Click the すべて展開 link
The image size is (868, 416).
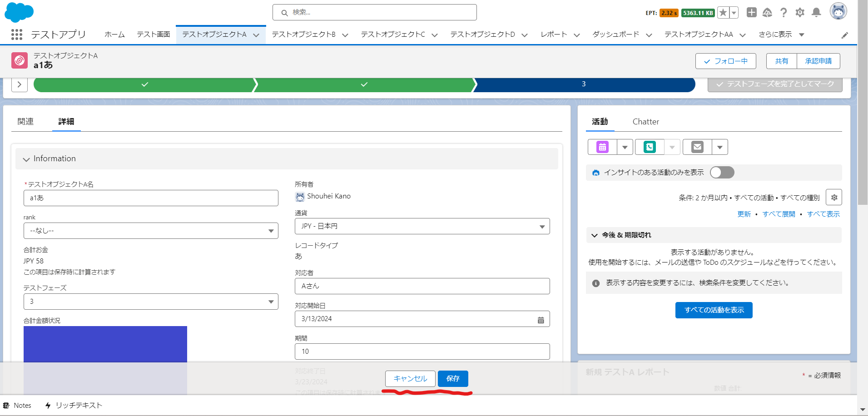[x=779, y=214]
